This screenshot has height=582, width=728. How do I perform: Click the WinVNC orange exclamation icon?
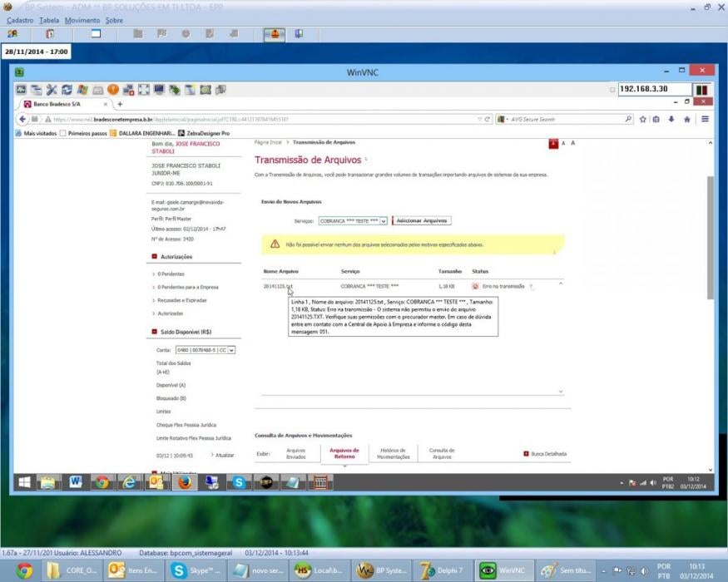(x=113, y=90)
